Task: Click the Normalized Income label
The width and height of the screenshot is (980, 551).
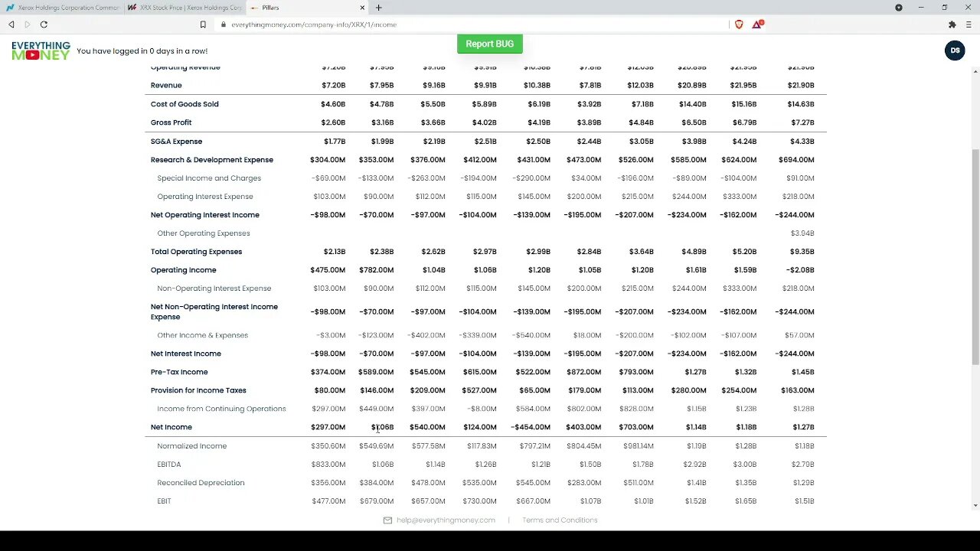Action: (192, 446)
